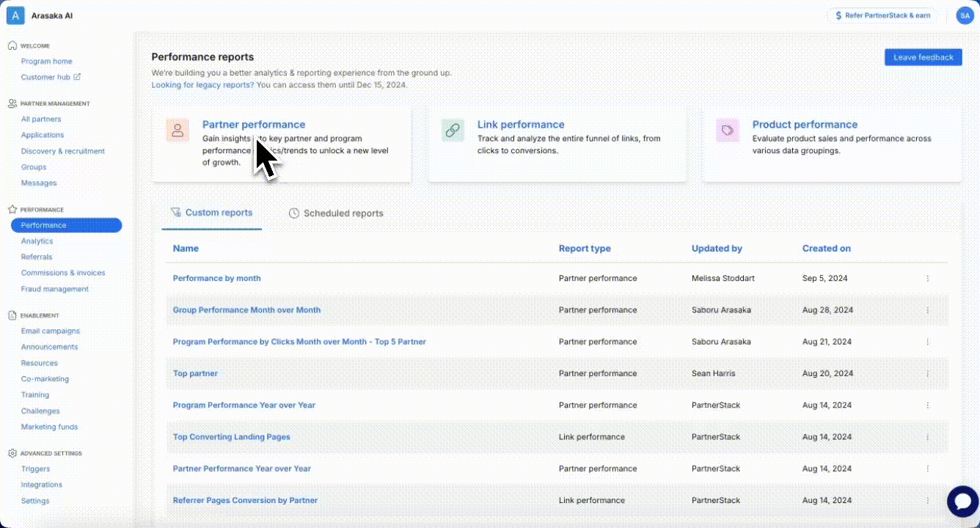Screen dimensions: 980x528
Task: Click the Enablement document icon
Action: tap(12, 315)
